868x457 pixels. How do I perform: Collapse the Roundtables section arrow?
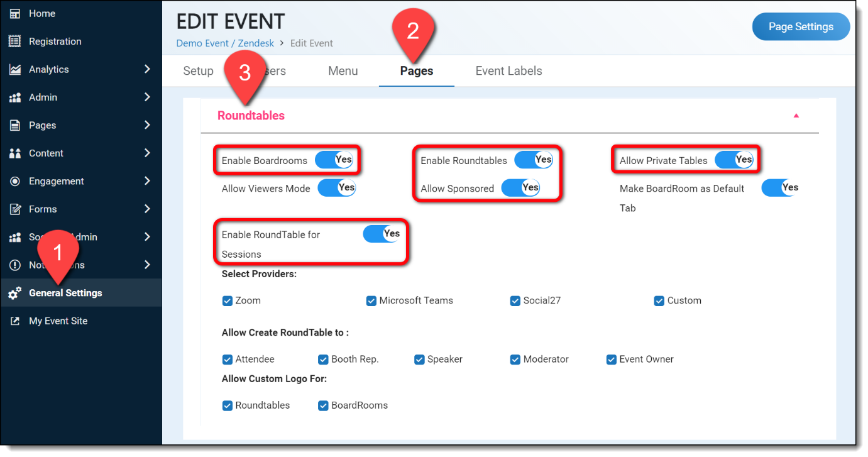click(796, 116)
